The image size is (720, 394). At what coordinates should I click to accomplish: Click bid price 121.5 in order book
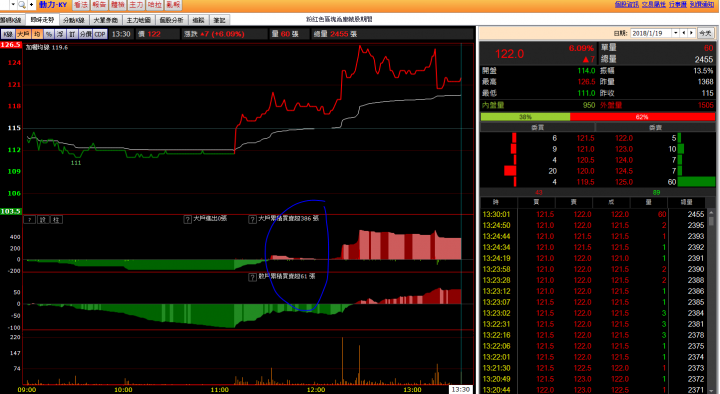[x=585, y=138]
